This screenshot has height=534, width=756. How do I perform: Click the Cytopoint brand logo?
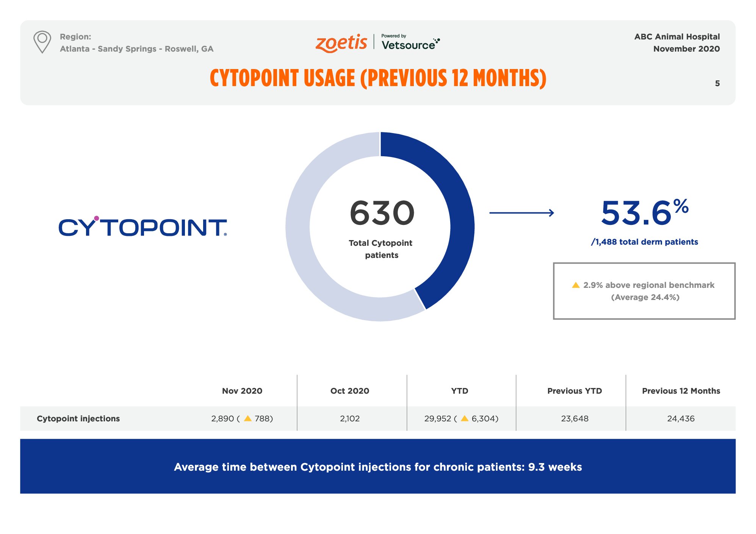(143, 226)
